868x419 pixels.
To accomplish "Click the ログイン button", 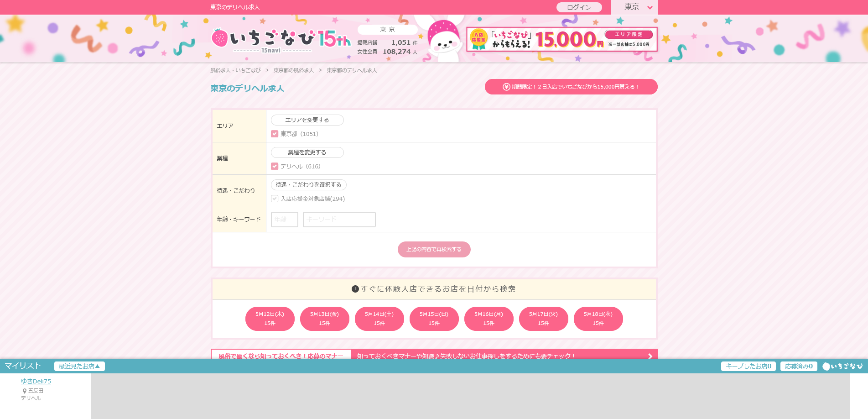I will [579, 7].
